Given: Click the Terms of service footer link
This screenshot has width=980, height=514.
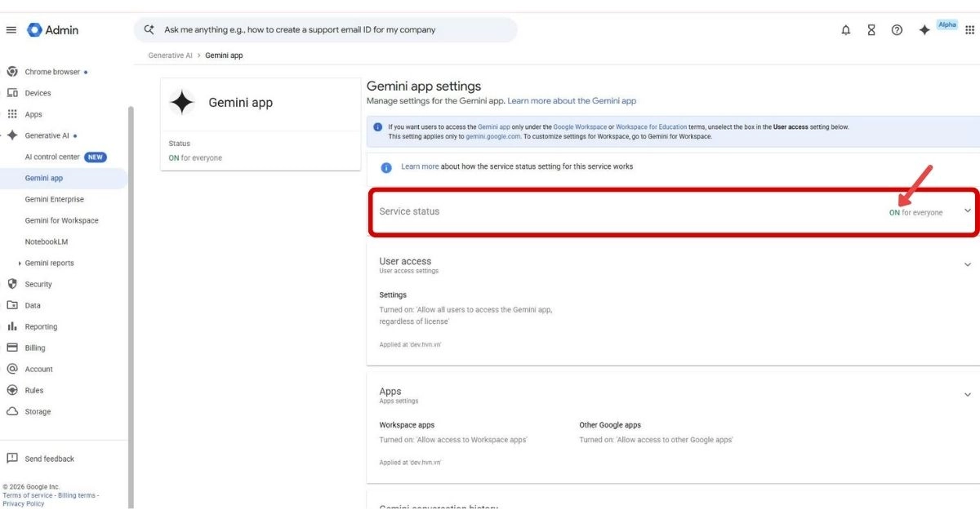Looking at the screenshot, I should (x=27, y=495).
